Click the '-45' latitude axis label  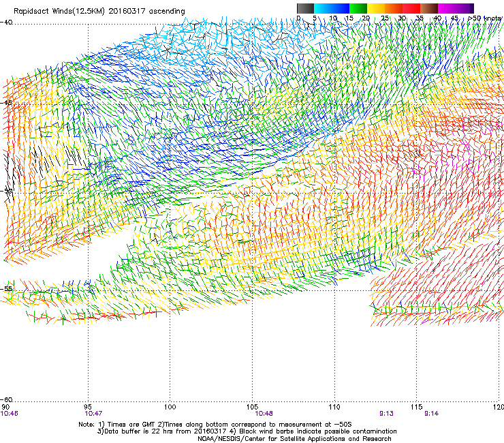(x=6, y=103)
